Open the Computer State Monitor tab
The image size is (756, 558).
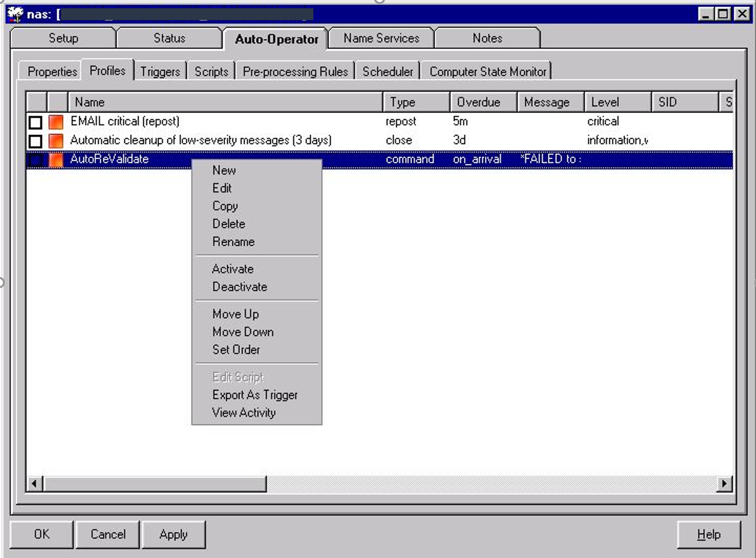coord(488,71)
